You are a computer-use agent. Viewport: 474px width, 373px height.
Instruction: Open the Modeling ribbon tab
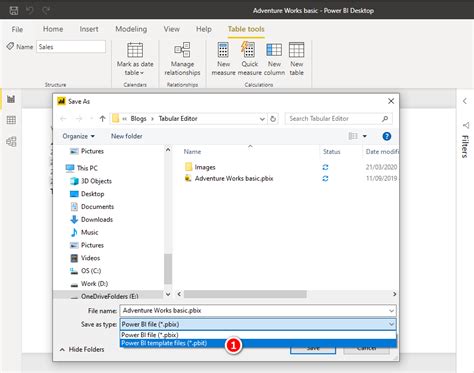[131, 29]
